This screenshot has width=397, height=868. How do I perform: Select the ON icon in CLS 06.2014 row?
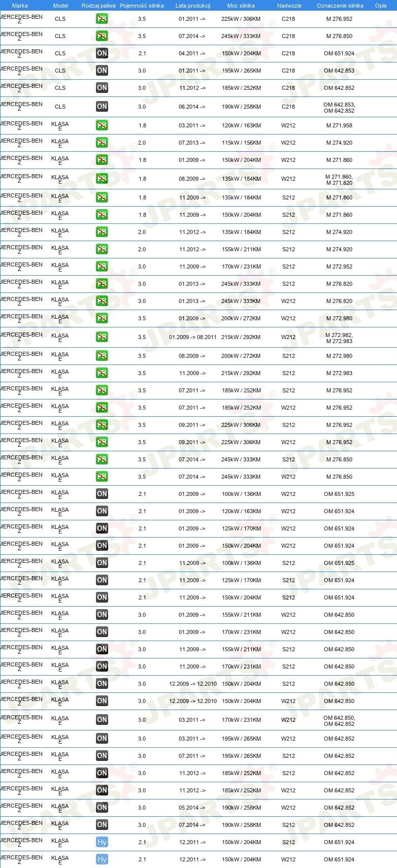click(102, 107)
